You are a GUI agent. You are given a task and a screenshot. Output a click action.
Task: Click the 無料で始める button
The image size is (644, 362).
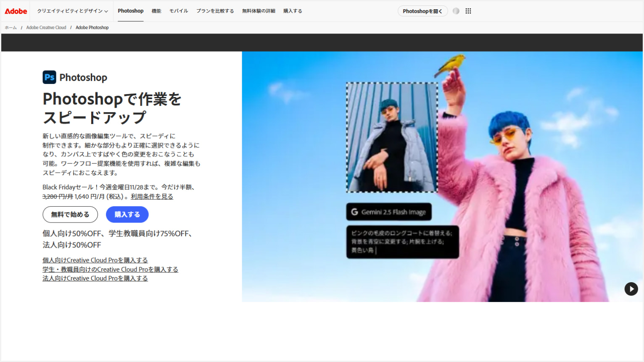click(x=70, y=214)
